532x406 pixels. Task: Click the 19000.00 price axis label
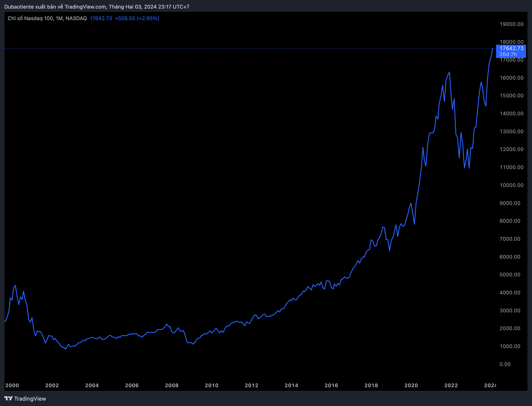tap(511, 24)
